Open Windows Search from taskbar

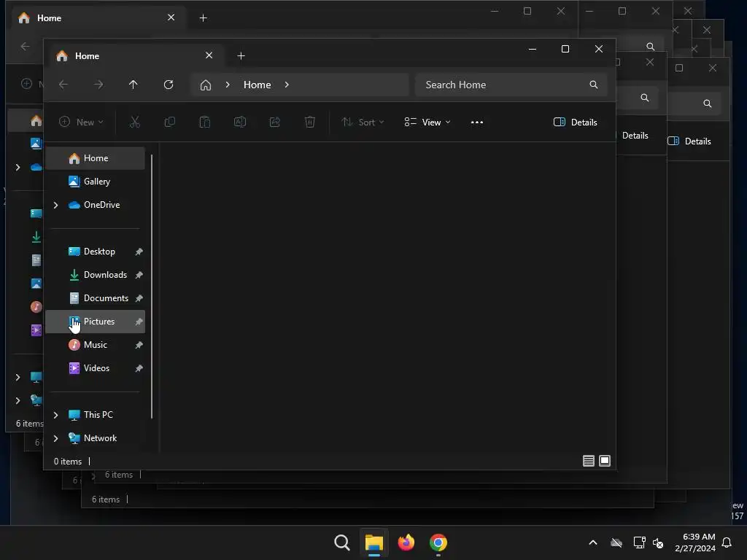(x=341, y=542)
